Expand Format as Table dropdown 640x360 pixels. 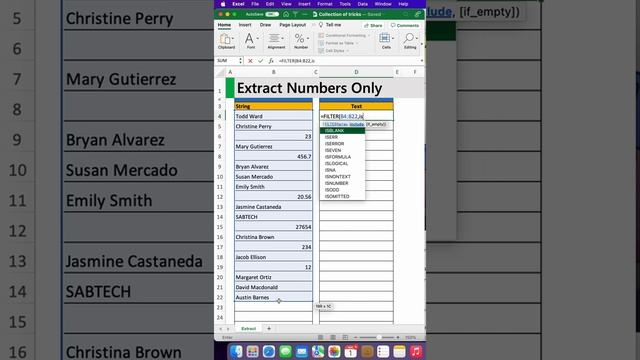coord(357,43)
